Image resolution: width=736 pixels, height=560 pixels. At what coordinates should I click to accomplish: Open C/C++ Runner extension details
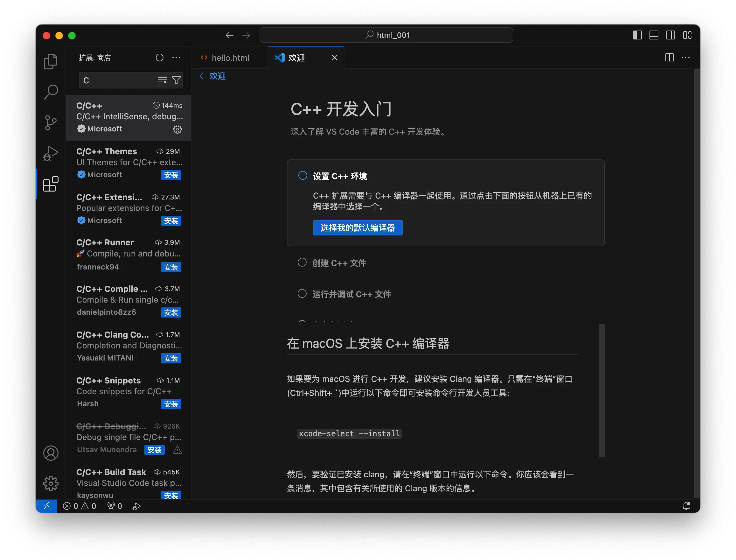(128, 255)
